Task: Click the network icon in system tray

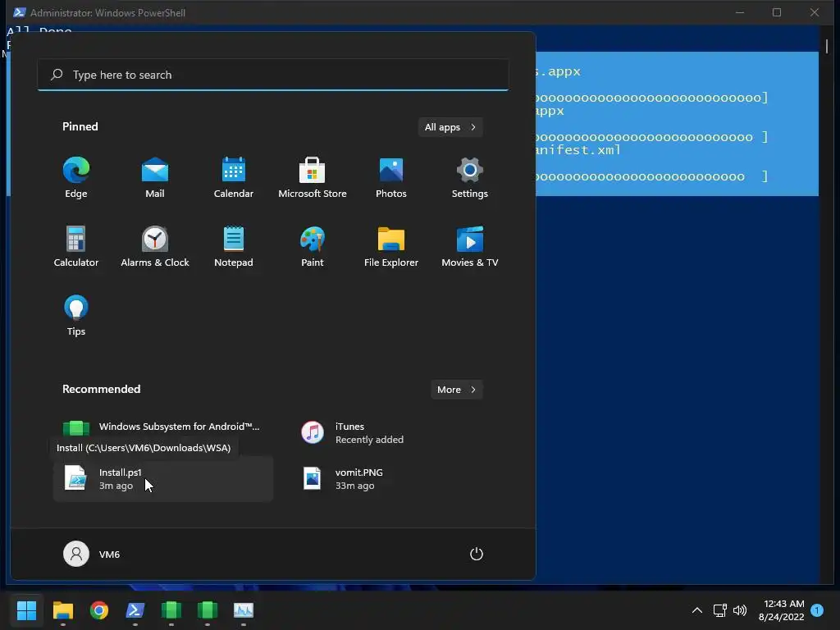Action: (x=719, y=610)
